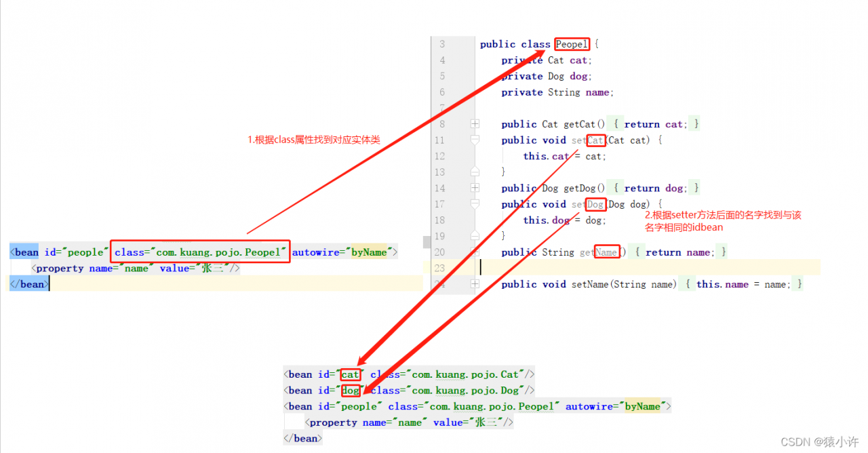The image size is (868, 453).
Task: Click the folded '{ return dog; }' body
Action: [656, 188]
